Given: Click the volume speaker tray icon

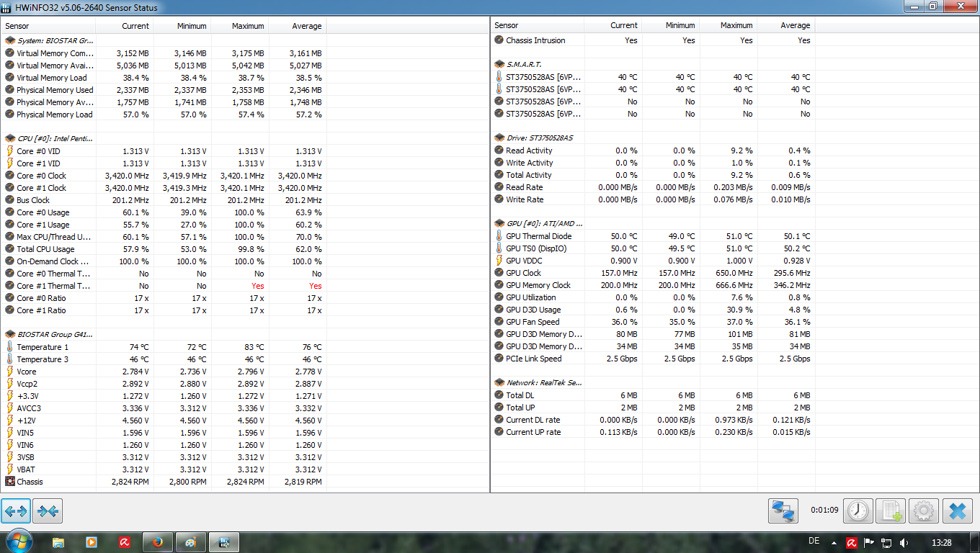Looking at the screenshot, I should click(904, 543).
